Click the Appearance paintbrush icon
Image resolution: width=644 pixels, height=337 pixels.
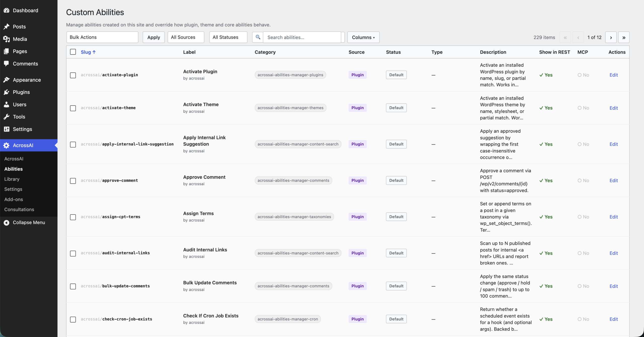pyautogui.click(x=7, y=80)
